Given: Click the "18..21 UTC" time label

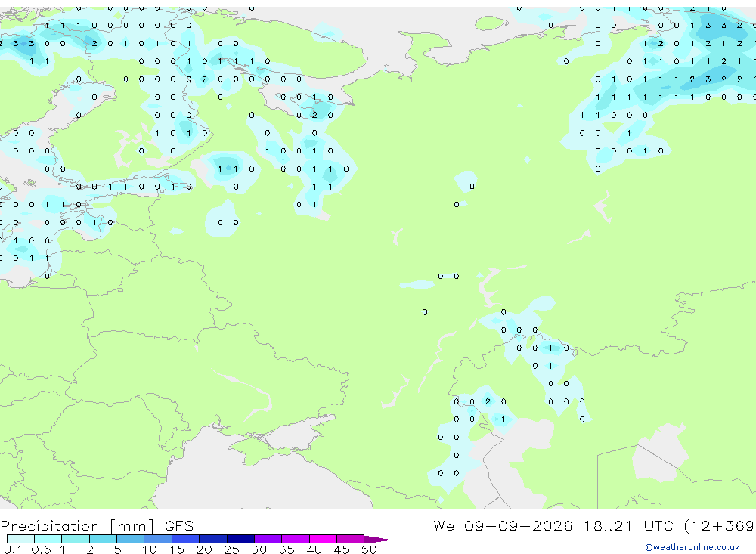Looking at the screenshot, I should (x=628, y=525).
